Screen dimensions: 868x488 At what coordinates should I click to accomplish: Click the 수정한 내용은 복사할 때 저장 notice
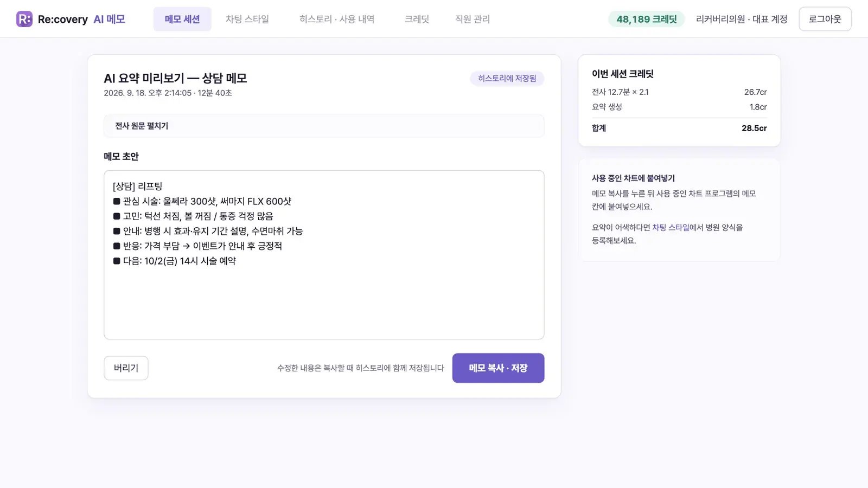[x=361, y=368]
